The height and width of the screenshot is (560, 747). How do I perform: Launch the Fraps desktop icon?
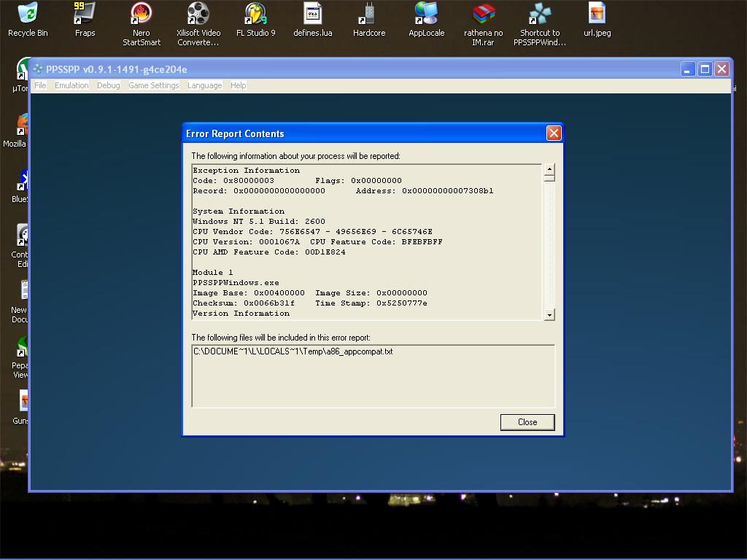[x=85, y=15]
